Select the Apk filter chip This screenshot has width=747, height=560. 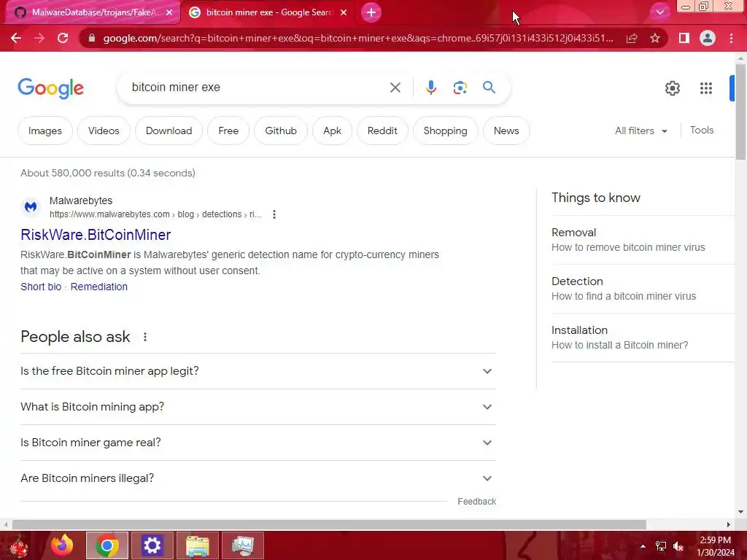click(x=332, y=131)
